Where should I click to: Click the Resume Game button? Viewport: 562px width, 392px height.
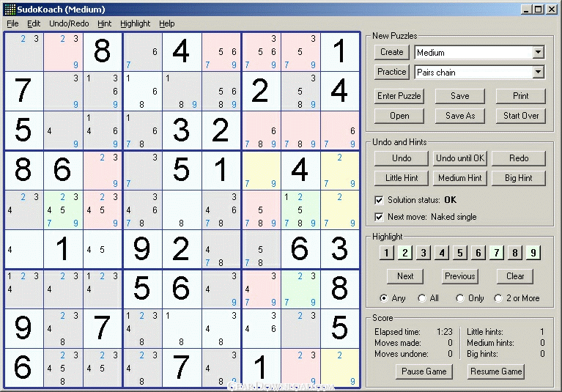pos(496,371)
